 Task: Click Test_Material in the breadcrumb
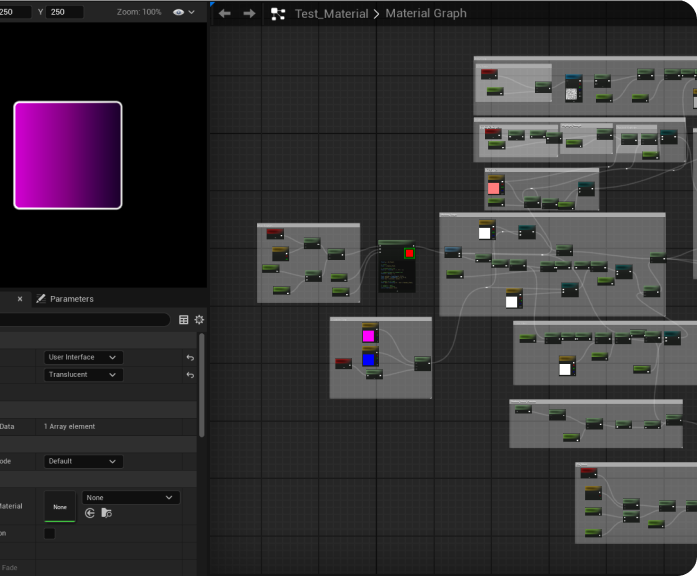(x=331, y=14)
